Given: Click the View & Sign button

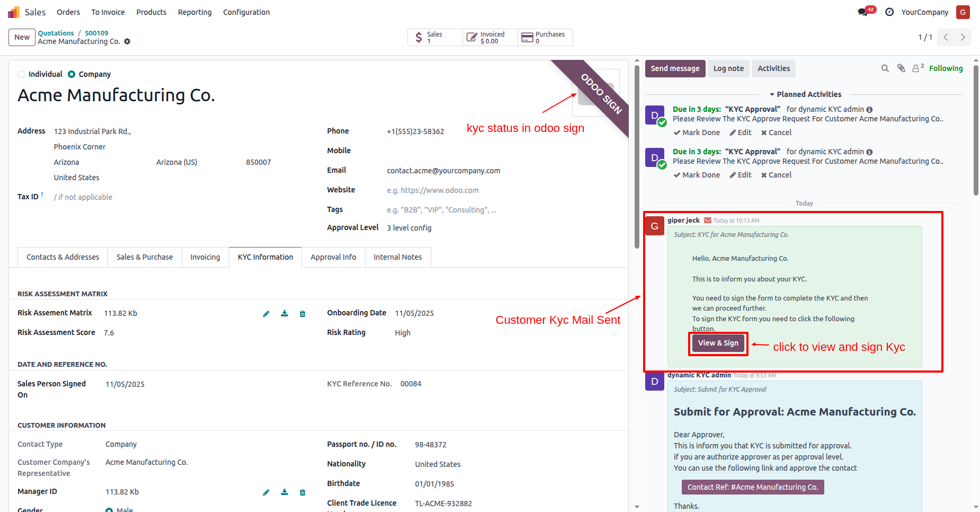Looking at the screenshot, I should tap(718, 343).
